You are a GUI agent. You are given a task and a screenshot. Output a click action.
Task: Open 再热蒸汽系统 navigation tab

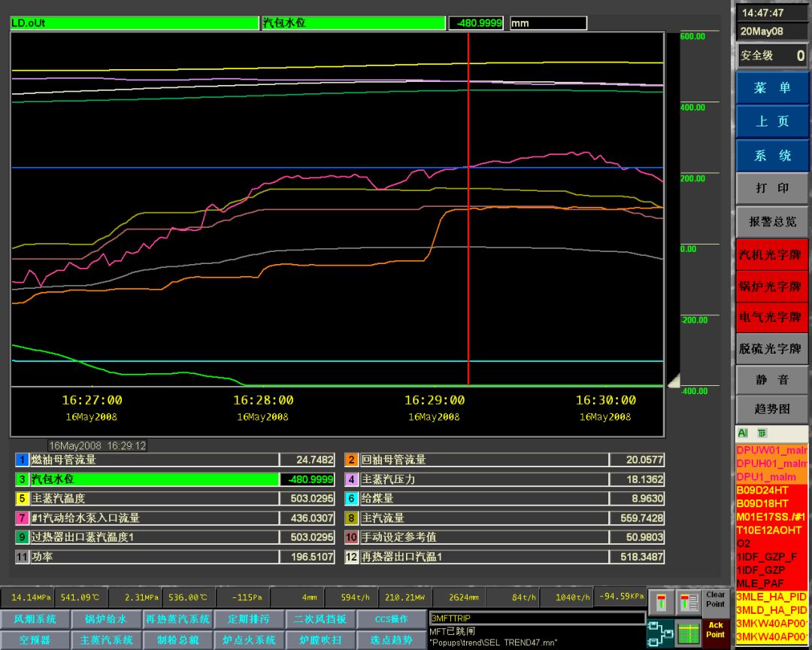pyautogui.click(x=177, y=619)
